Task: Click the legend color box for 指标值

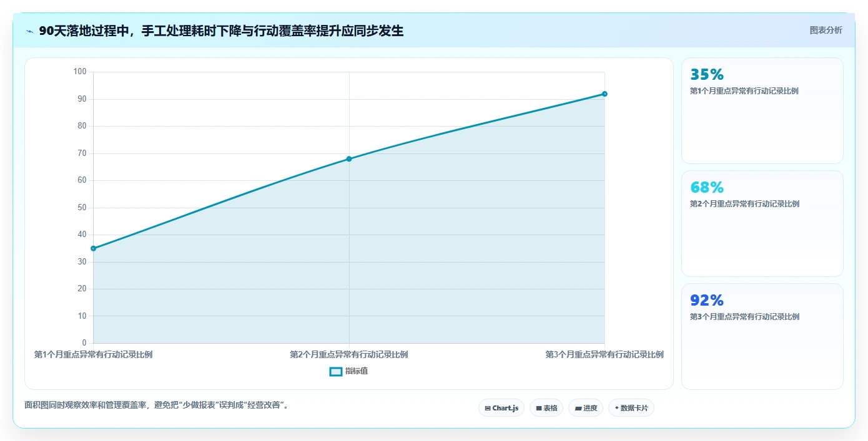Action: click(x=335, y=372)
